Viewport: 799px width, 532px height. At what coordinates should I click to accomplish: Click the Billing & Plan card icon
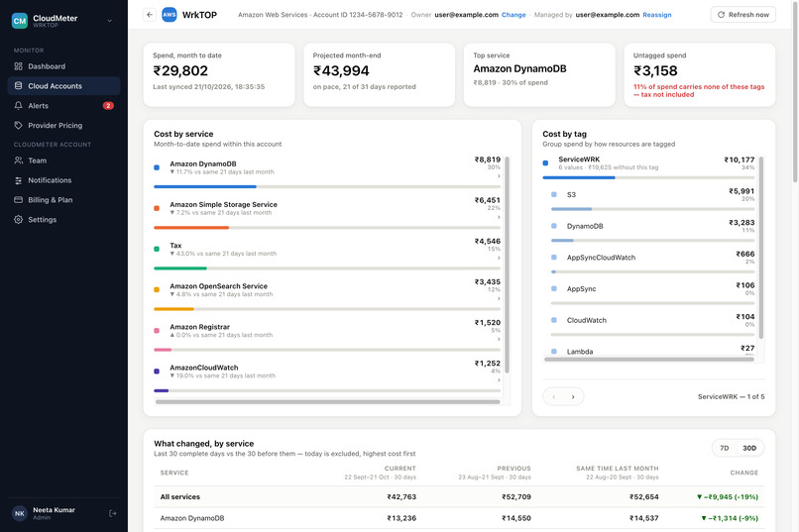click(x=19, y=199)
